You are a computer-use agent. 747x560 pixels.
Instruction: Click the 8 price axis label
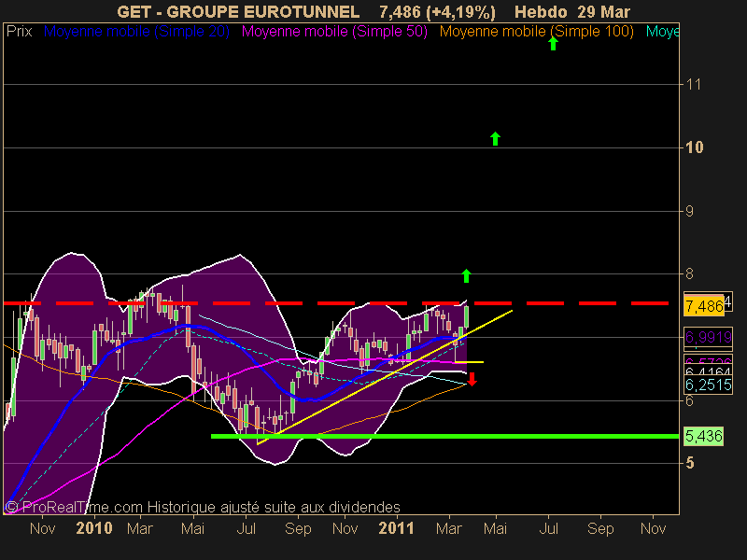point(689,273)
